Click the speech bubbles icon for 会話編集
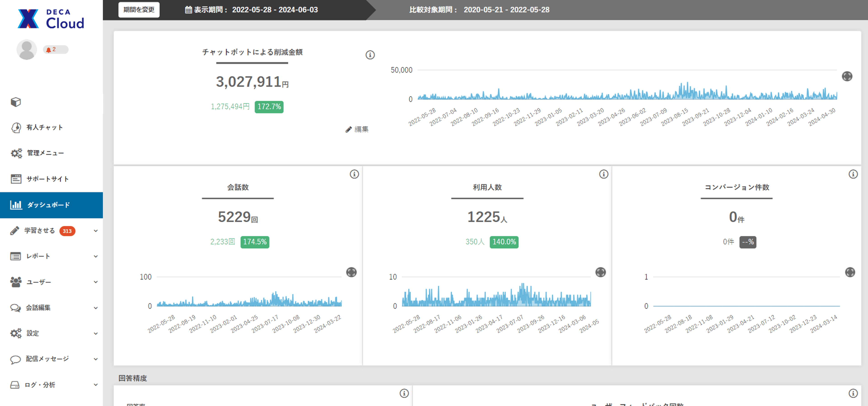Image resolution: width=868 pixels, height=406 pixels. pos(16,308)
